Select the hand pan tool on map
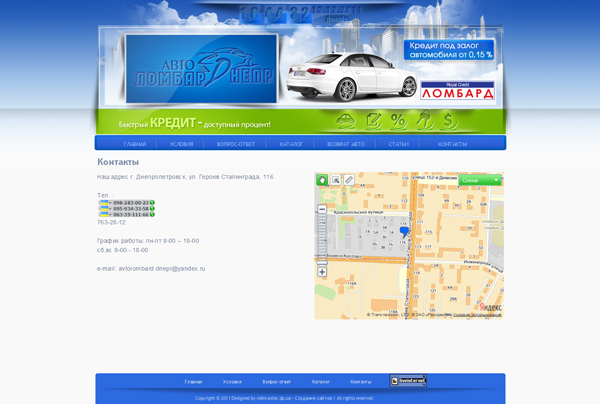 pyautogui.click(x=322, y=180)
